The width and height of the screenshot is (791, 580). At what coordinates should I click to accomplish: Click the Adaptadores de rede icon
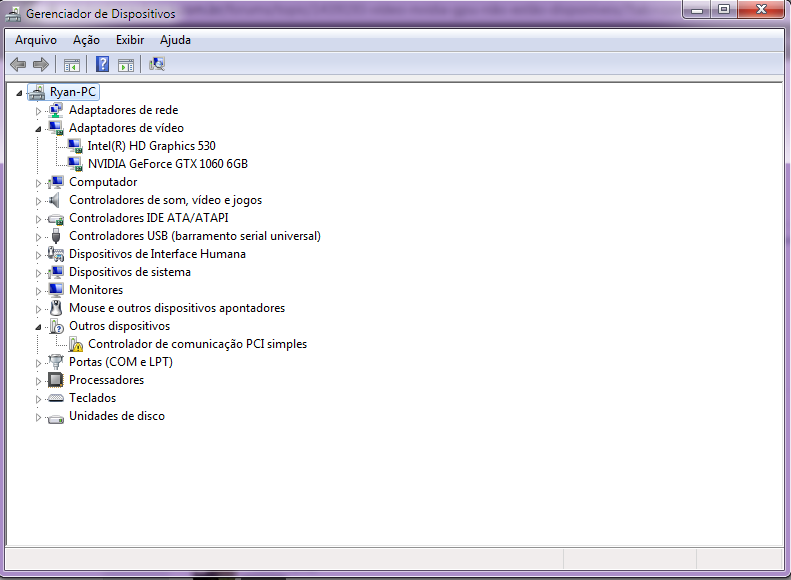pos(55,110)
